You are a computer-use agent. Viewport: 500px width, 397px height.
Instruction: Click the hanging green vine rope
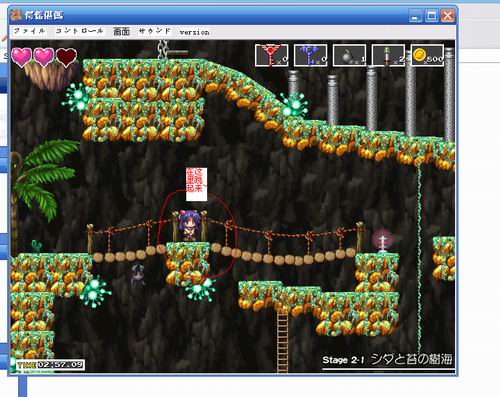point(419,257)
